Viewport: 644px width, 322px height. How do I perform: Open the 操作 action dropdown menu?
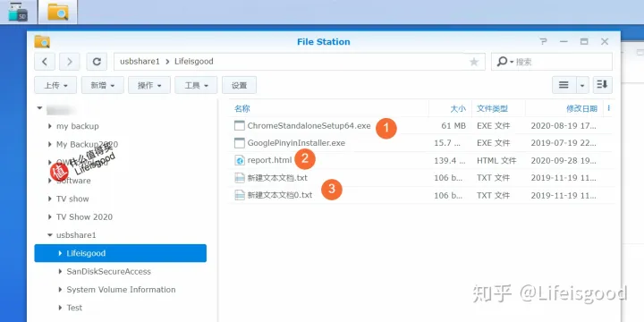tap(149, 85)
